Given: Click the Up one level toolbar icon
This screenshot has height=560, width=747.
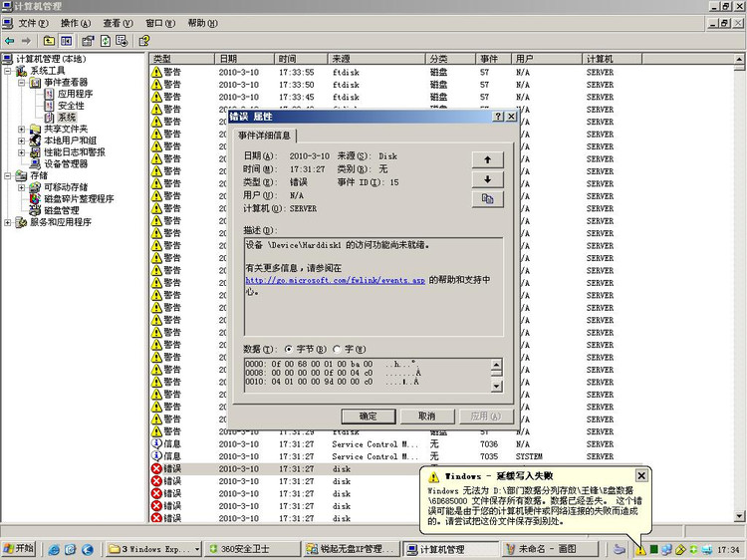Looking at the screenshot, I should pyautogui.click(x=49, y=41).
